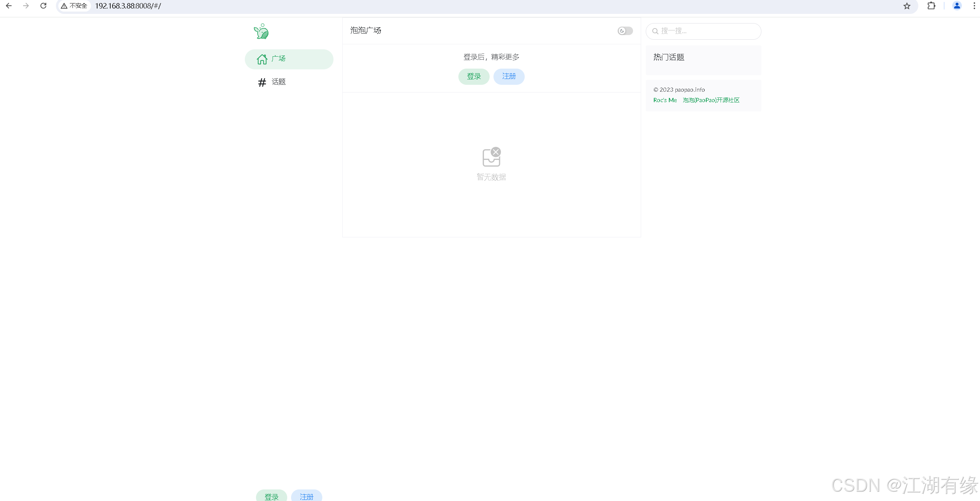The image size is (980, 501).
Task: Click the # icon beside 话题
Action: pyautogui.click(x=262, y=82)
